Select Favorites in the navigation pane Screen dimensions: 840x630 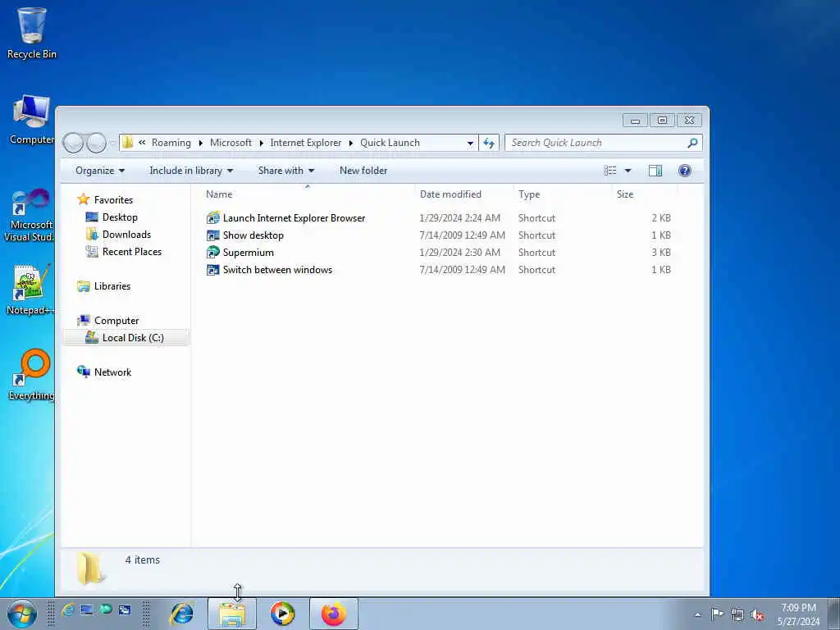coord(113,200)
